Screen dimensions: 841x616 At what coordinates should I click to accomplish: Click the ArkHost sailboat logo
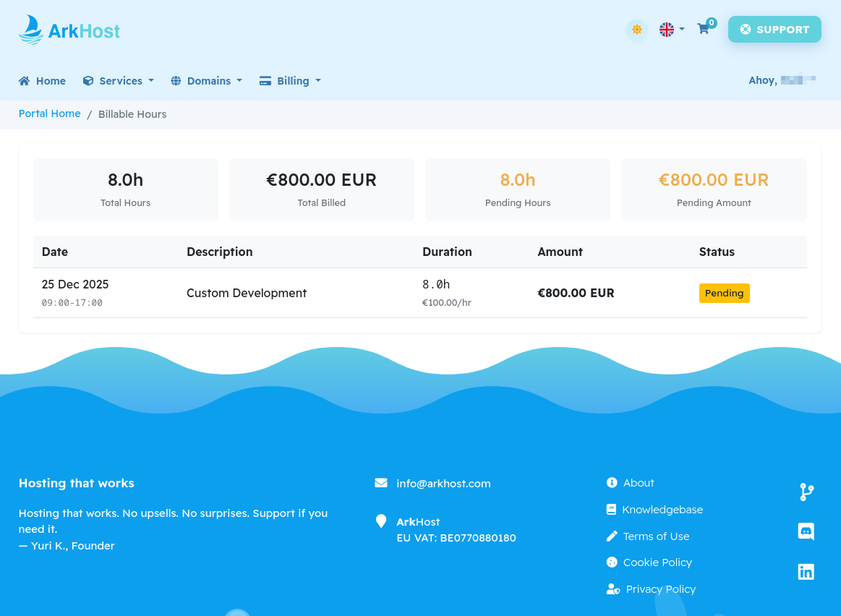pos(69,30)
